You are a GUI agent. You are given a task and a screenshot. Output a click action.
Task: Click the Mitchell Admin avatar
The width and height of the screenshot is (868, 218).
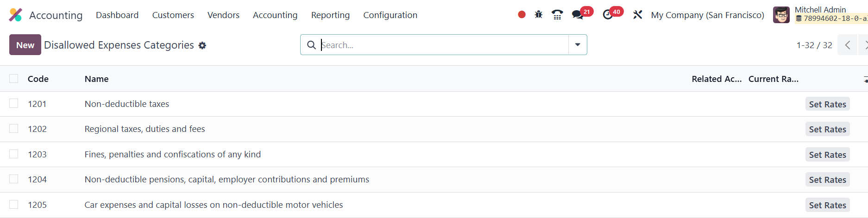[x=781, y=15]
